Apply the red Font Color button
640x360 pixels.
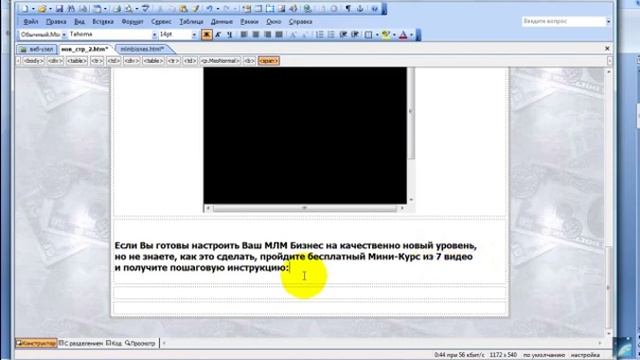(403, 35)
